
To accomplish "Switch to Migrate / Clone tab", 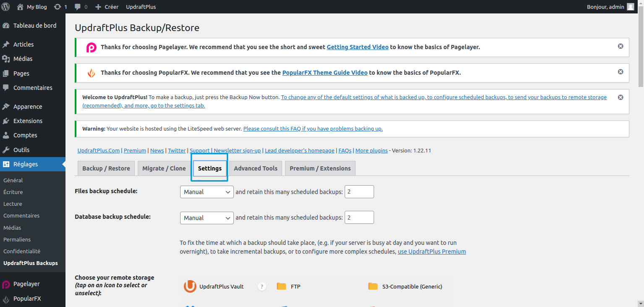I will [x=164, y=168].
